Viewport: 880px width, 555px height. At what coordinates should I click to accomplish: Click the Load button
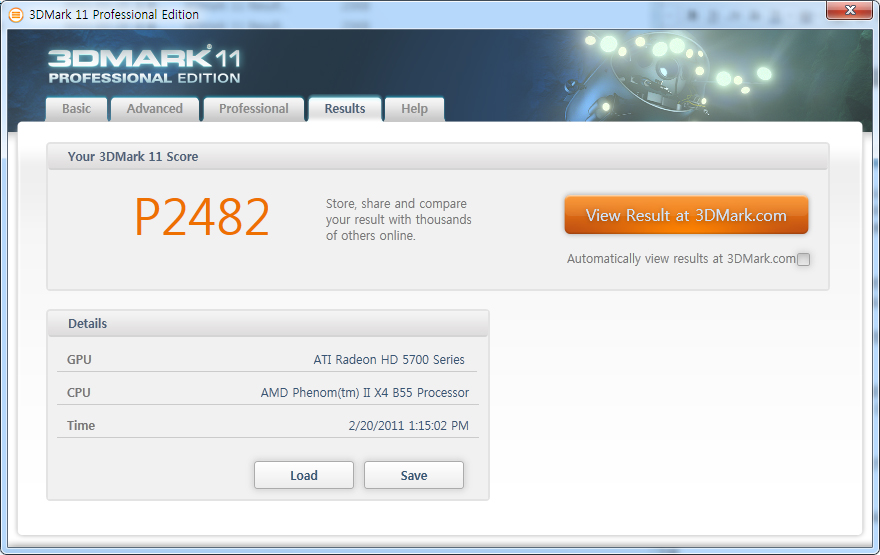[x=304, y=475]
